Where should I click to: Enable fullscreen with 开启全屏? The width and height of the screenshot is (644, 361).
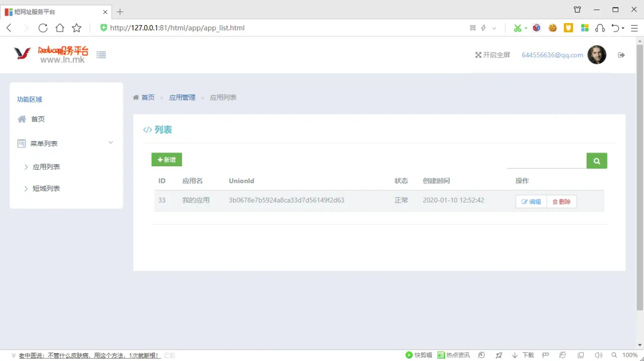click(493, 55)
